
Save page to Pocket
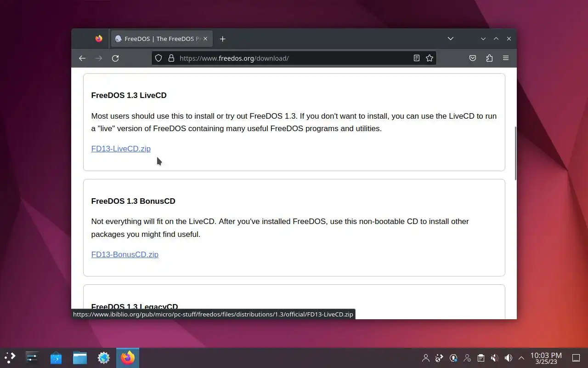click(x=473, y=58)
